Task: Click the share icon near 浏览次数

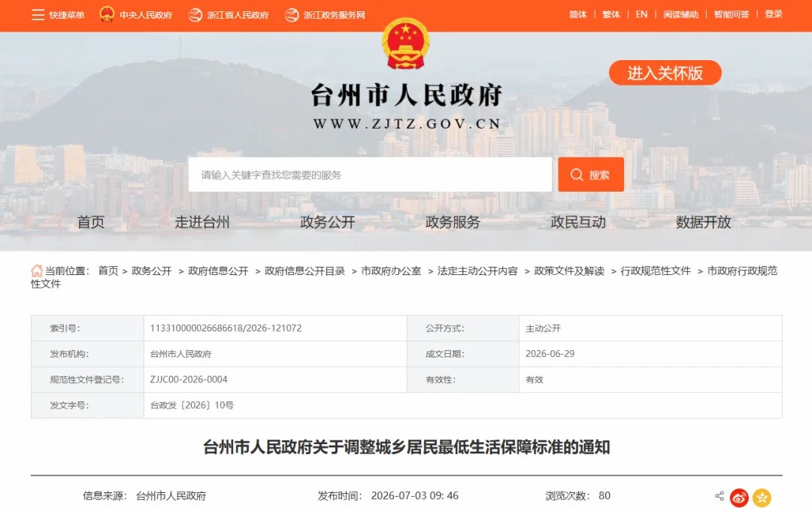Action: tap(720, 496)
